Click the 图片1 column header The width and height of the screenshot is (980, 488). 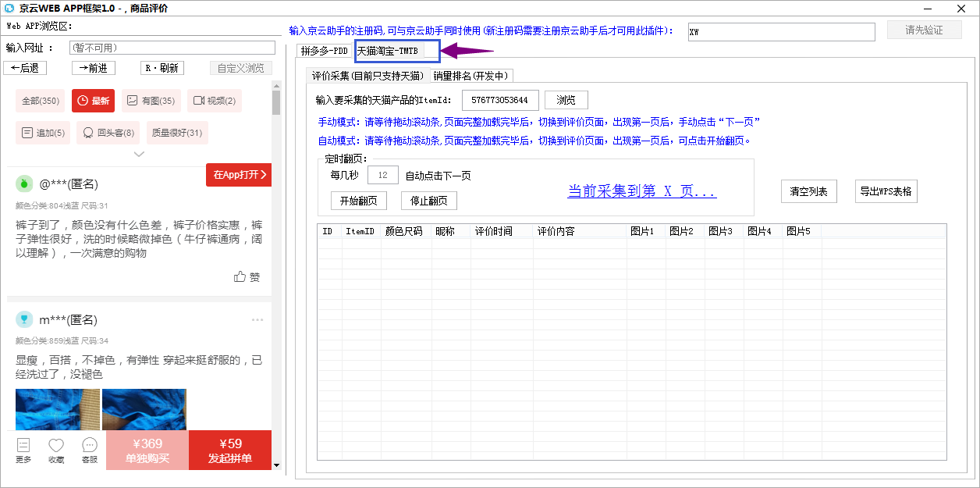coord(646,232)
